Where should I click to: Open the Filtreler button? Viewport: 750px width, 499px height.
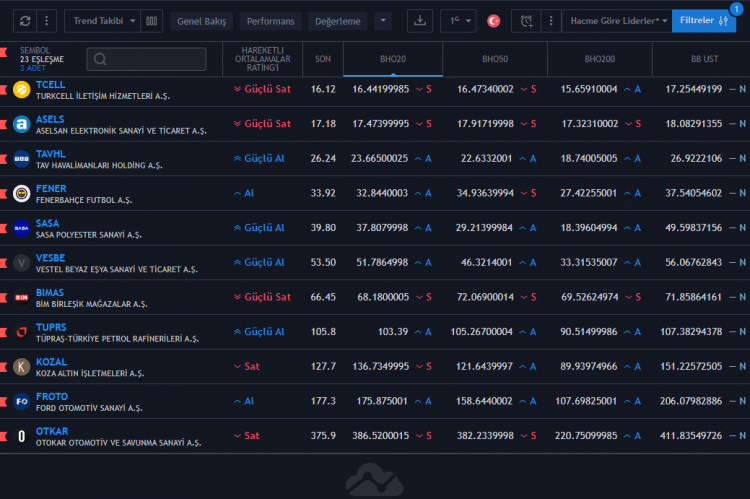coord(704,21)
